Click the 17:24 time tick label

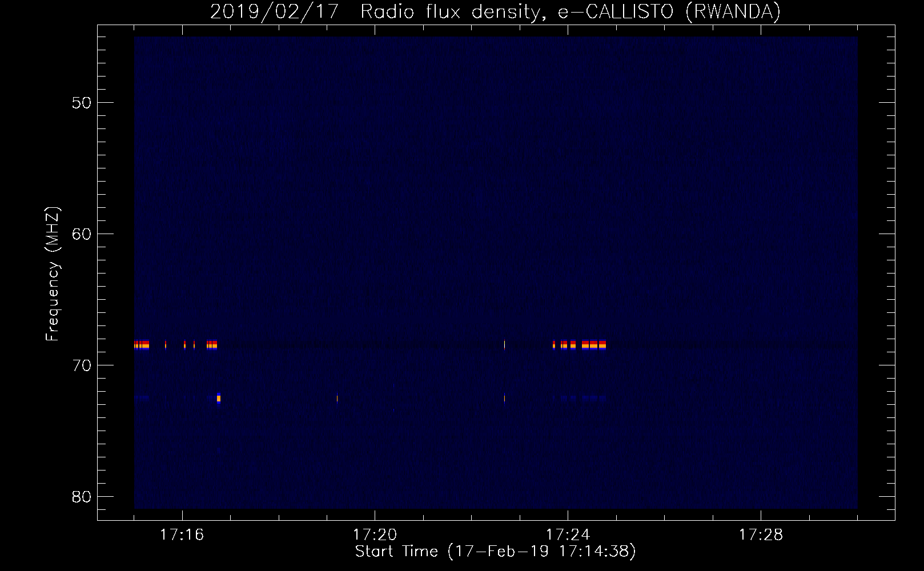[x=568, y=534]
